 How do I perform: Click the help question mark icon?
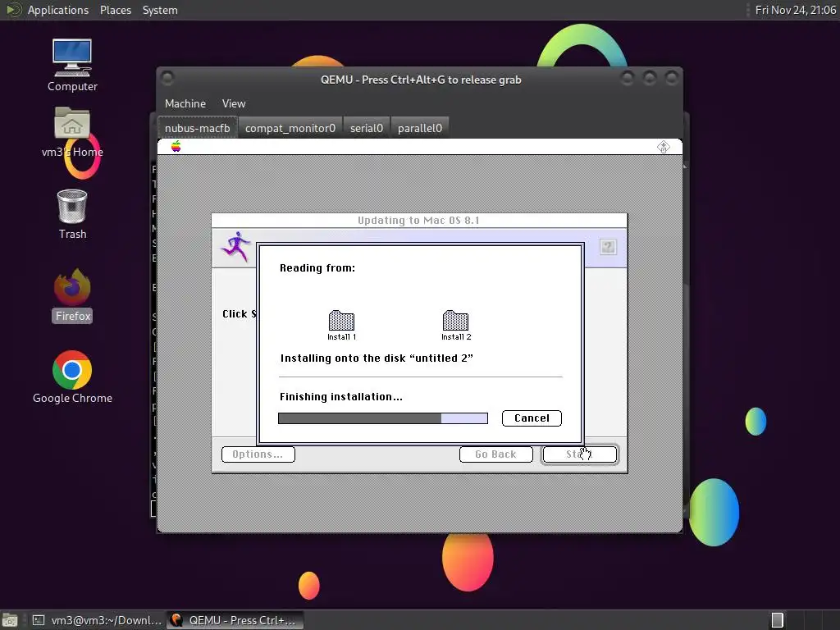click(x=608, y=246)
